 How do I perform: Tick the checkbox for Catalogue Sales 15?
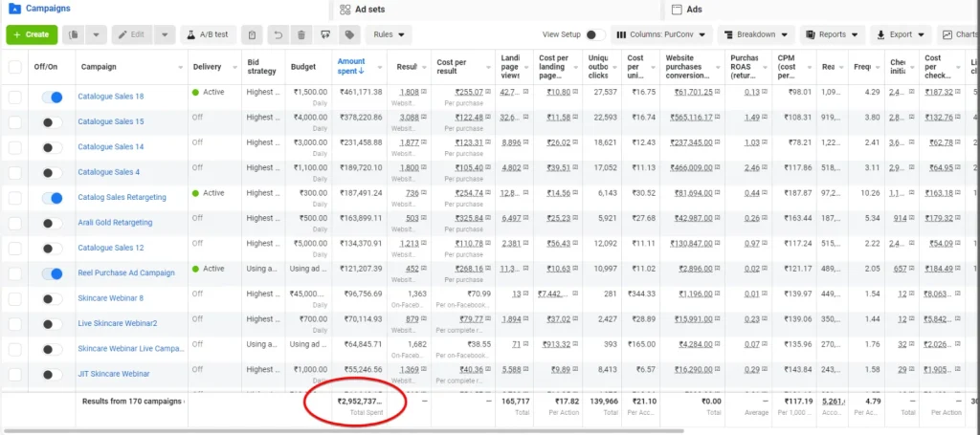14,121
